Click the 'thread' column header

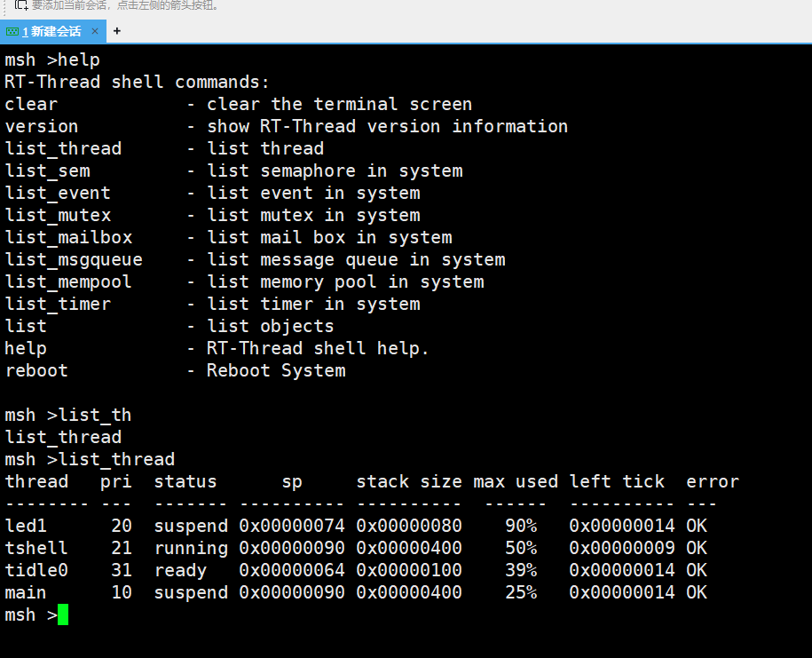(36, 482)
